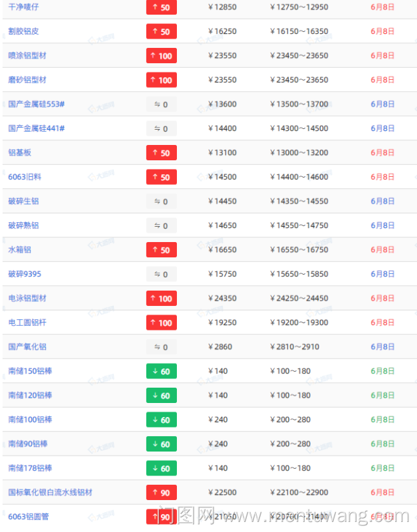The height and width of the screenshot is (532, 417).
Task: Click red up-100 badge for 电泳铝型材
Action: (161, 299)
